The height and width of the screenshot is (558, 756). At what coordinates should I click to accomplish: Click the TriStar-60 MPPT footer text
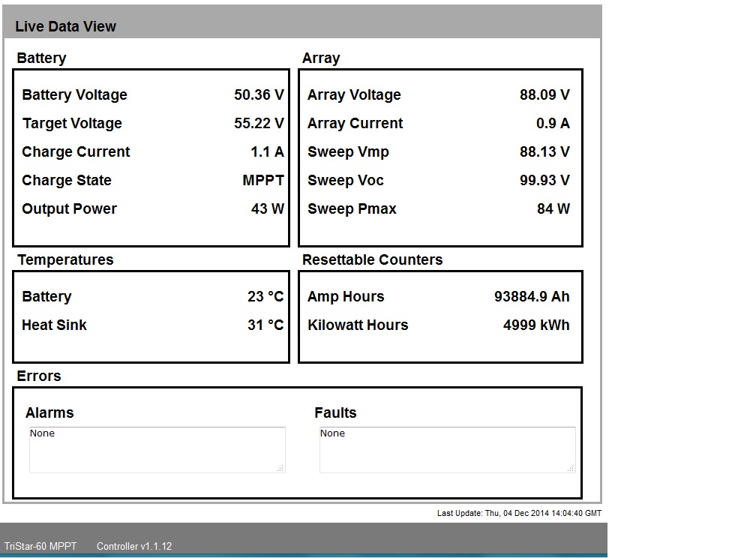point(40,547)
